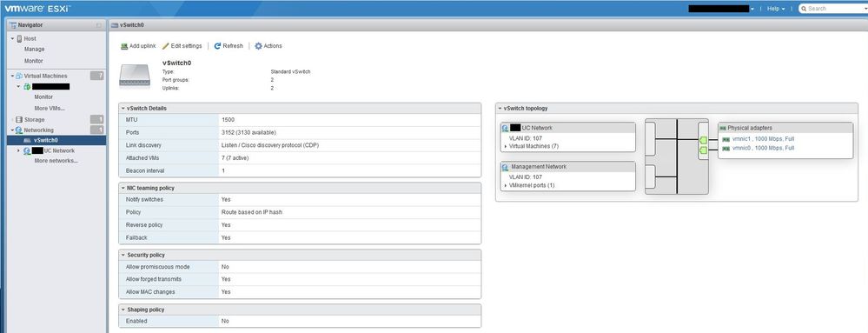
Task: Open Manage under Host
Action: tap(35, 50)
